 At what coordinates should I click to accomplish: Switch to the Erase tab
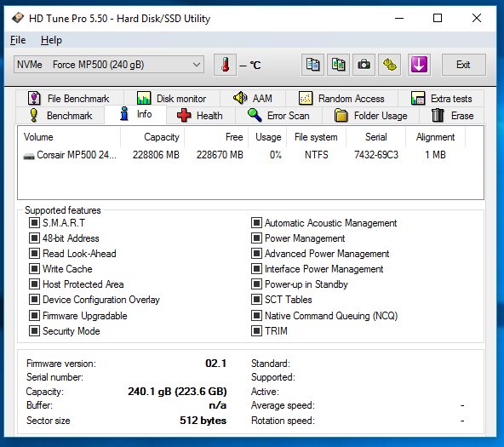(x=452, y=115)
